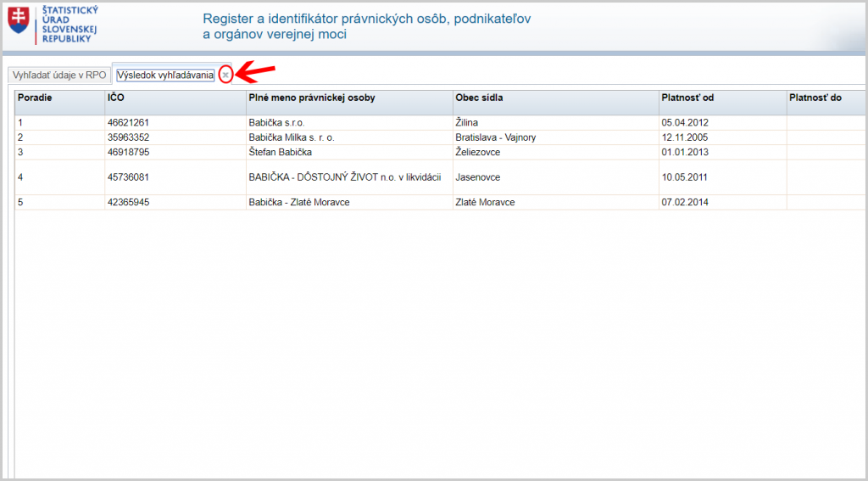868x481 pixels.
Task: Click the Zlaté Moravce municipality cell in row 5
Action: click(555, 202)
